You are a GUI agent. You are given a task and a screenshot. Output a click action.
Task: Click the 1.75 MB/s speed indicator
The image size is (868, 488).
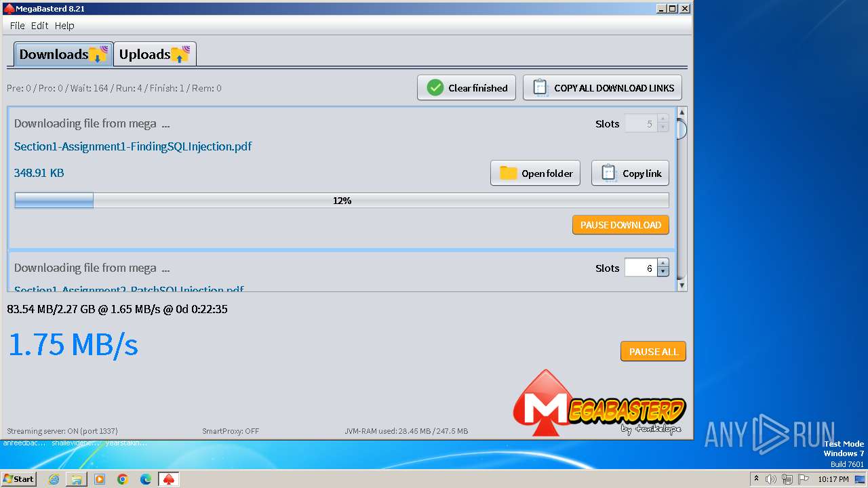pos(73,344)
